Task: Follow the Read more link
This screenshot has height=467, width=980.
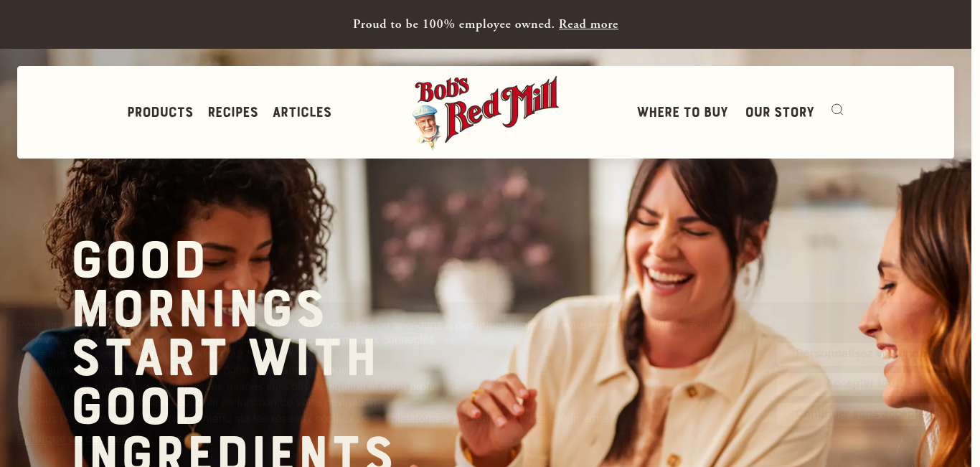Action: tap(588, 24)
